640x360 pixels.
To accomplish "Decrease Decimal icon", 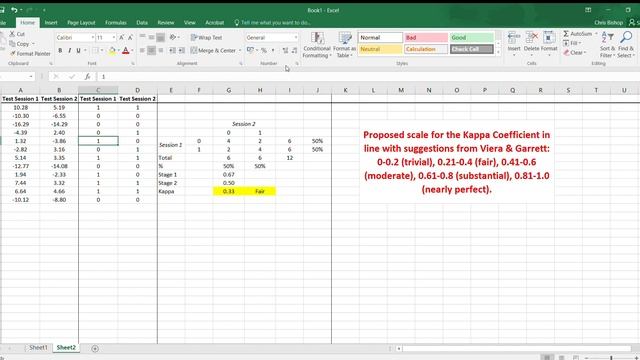I will coord(295,51).
